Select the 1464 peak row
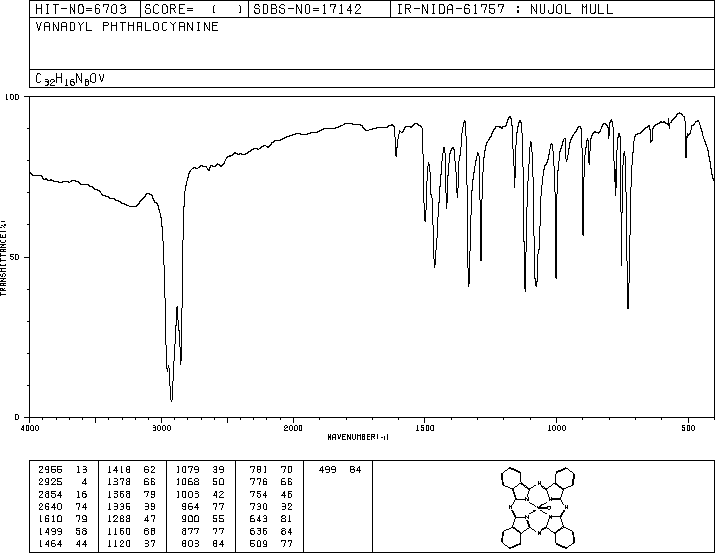Viewport: 715px width, 553px height. click(x=63, y=543)
